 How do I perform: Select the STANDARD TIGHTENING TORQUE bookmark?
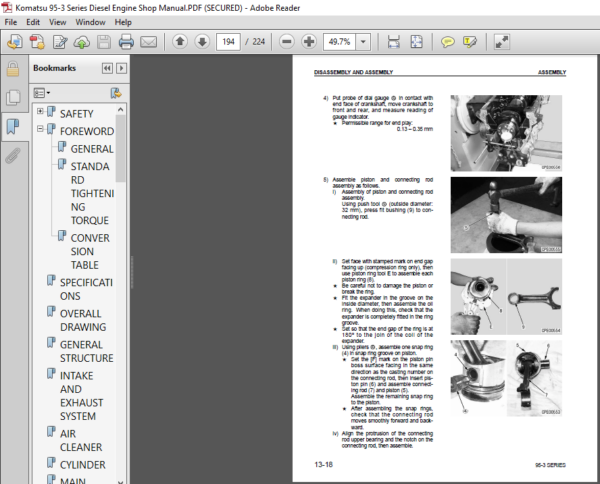click(92, 193)
